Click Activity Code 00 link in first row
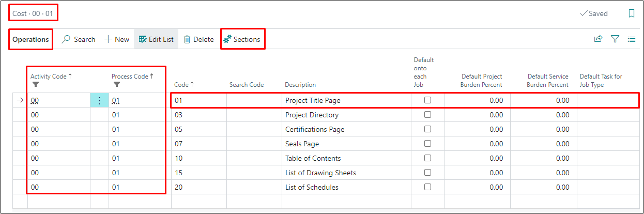 coord(35,101)
